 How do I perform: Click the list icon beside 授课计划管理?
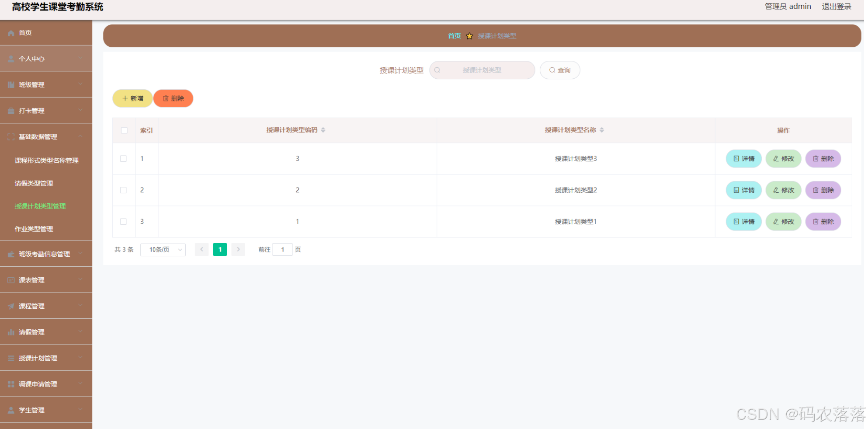(x=11, y=358)
